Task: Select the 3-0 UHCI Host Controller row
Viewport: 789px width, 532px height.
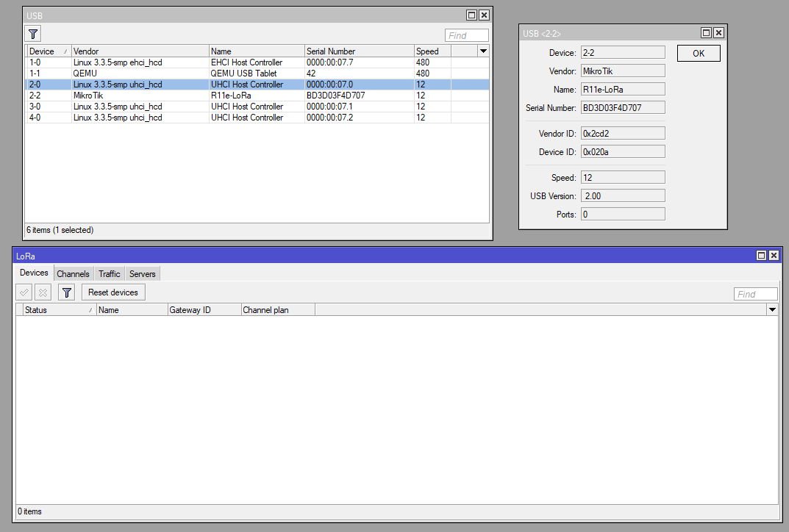Action: tap(257, 107)
